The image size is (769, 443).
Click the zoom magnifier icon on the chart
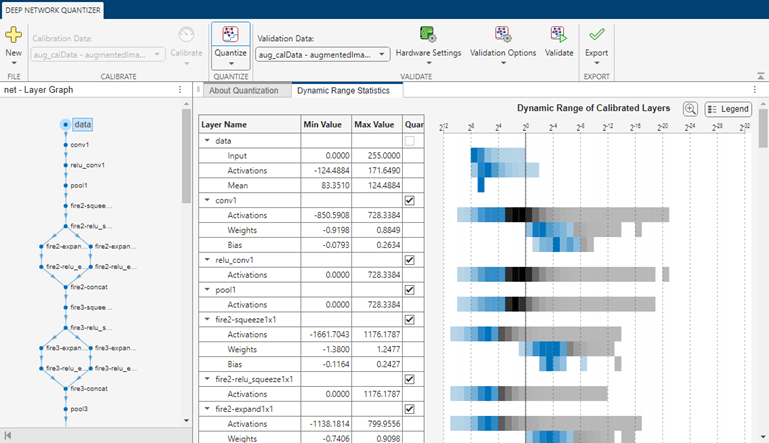(690, 109)
